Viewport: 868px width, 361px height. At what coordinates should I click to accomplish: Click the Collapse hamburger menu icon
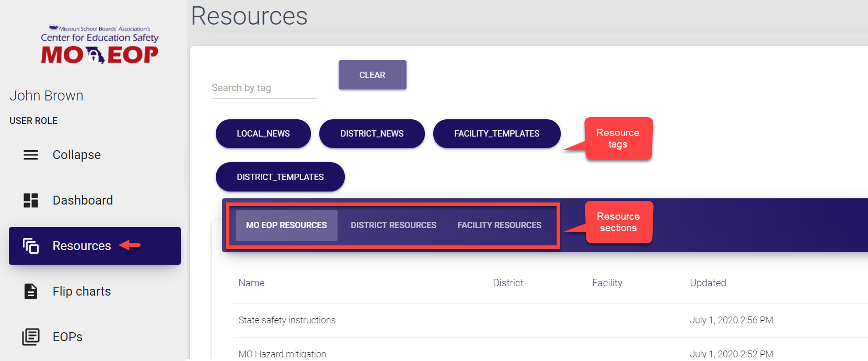31,155
